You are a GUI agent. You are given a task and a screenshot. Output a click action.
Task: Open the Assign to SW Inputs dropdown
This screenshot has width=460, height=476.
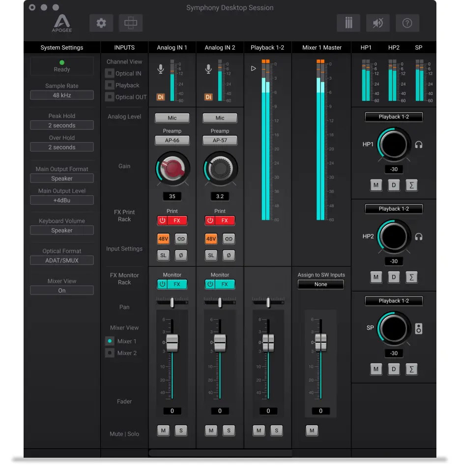(x=321, y=284)
